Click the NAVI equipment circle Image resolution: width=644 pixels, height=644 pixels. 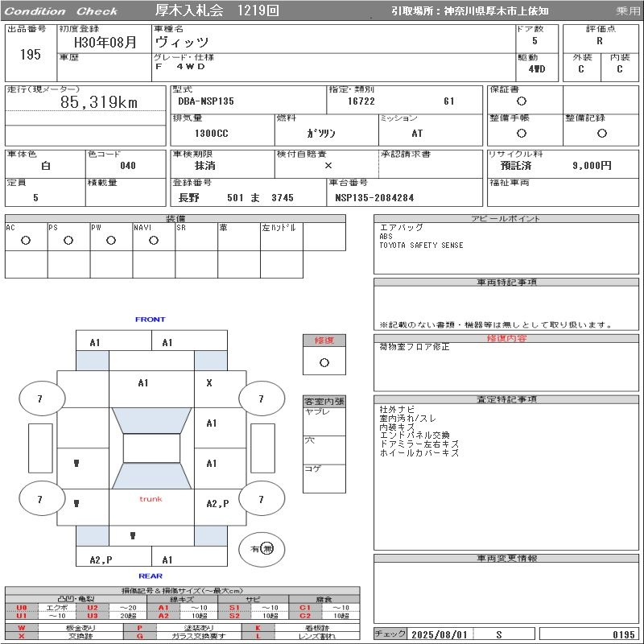tap(154, 241)
